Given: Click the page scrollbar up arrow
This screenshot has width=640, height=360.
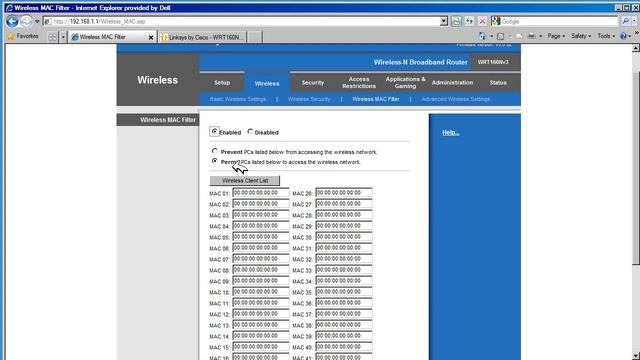Looking at the screenshot, I should 636,48.
